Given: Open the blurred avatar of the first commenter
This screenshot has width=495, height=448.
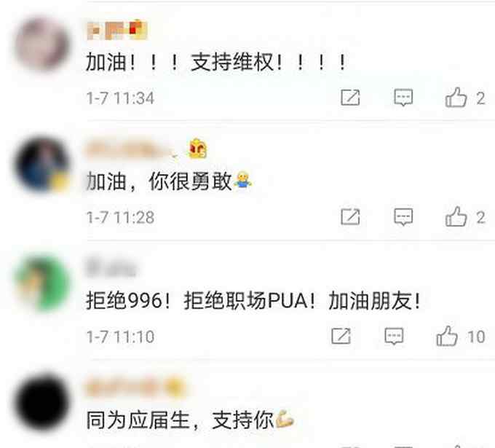Looking at the screenshot, I should (42, 44).
